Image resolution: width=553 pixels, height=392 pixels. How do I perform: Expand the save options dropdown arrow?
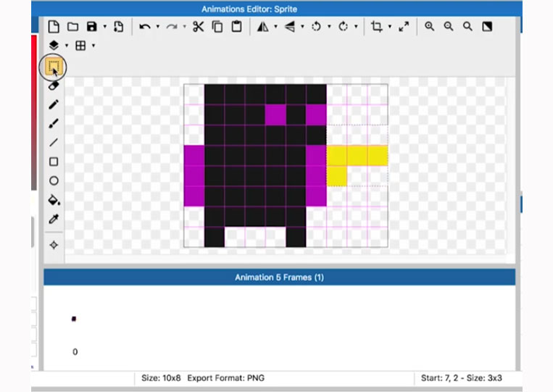(x=105, y=26)
